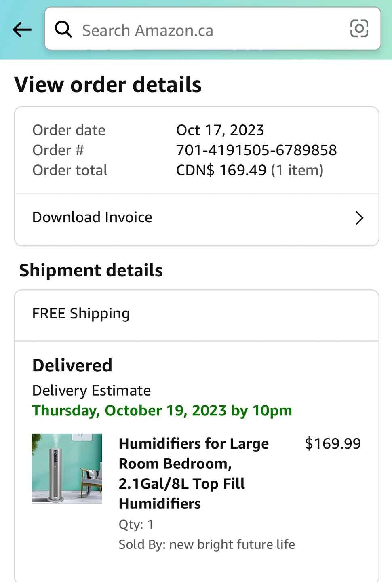This screenshot has width=392, height=582.
Task: Click the search magnifier icon
Action: 63,30
